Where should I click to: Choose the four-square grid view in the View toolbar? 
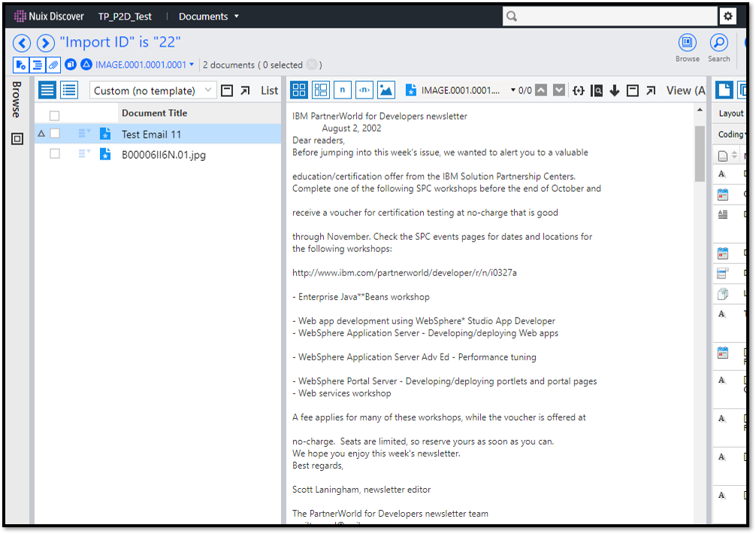pyautogui.click(x=299, y=90)
